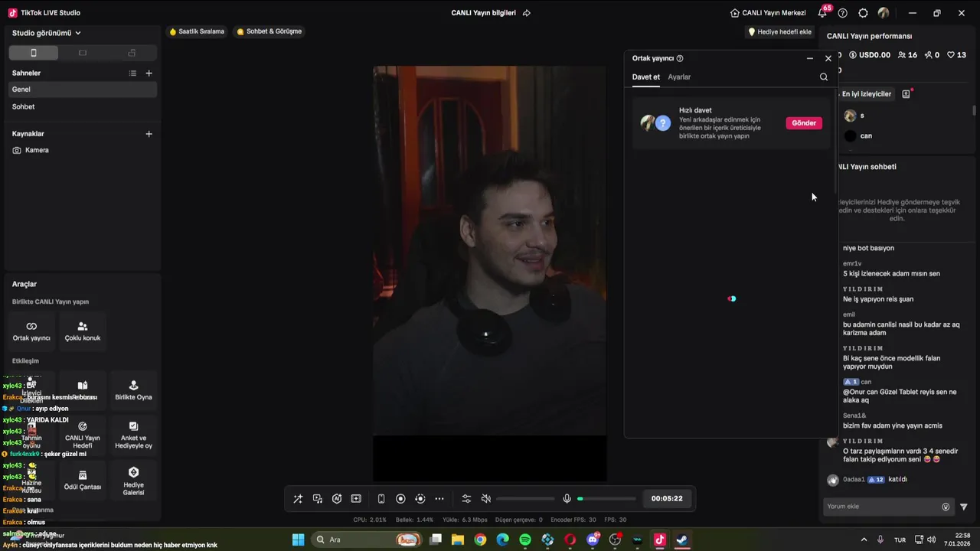Minimize the Ortak yayıncı panel
Viewport: 980px width, 551px height.
click(810, 58)
